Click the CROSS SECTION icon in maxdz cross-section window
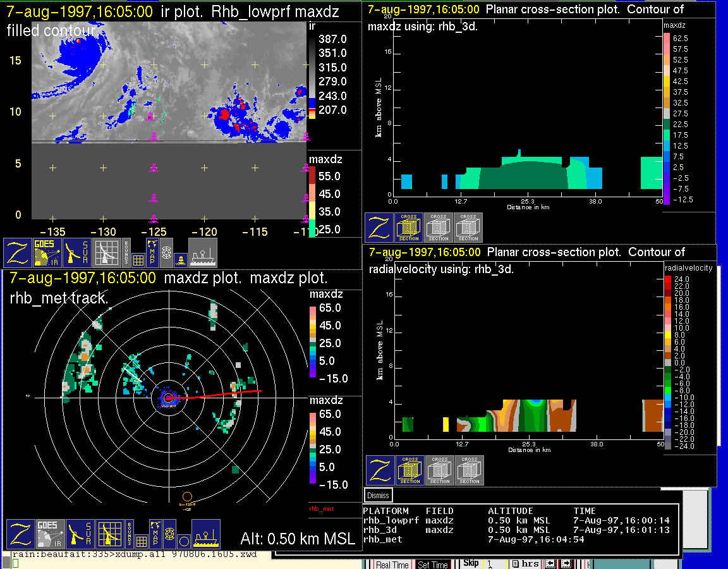 (x=409, y=228)
